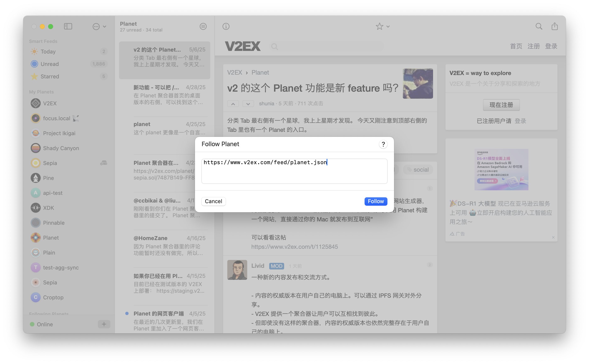The height and width of the screenshot is (364, 589).
Task: Downvote the post with the down arrow
Action: coord(248,103)
